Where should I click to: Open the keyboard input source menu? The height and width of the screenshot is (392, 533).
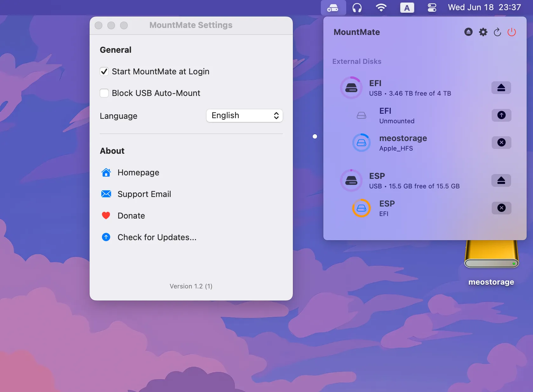tap(407, 7)
